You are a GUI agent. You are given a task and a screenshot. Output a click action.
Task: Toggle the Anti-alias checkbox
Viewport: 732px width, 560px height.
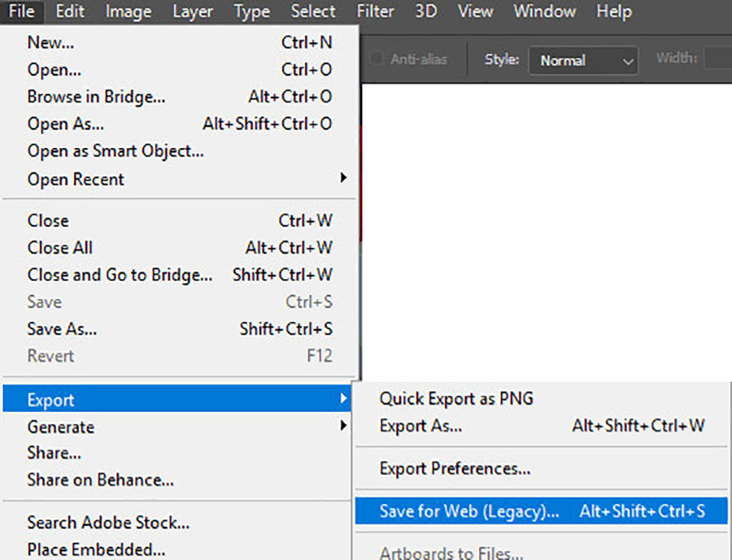tap(377, 59)
